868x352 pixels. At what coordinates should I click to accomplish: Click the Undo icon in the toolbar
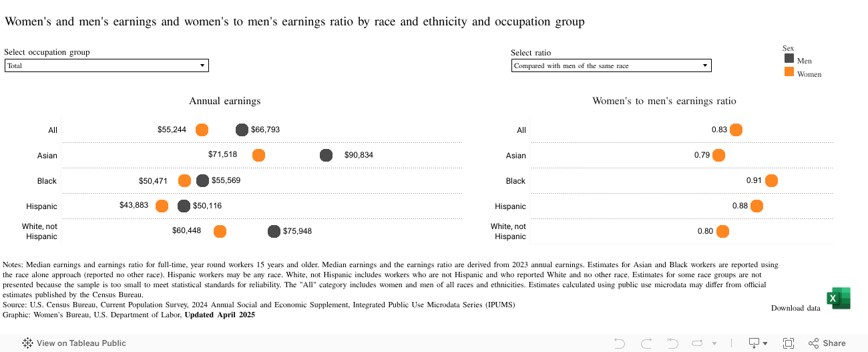click(x=620, y=343)
